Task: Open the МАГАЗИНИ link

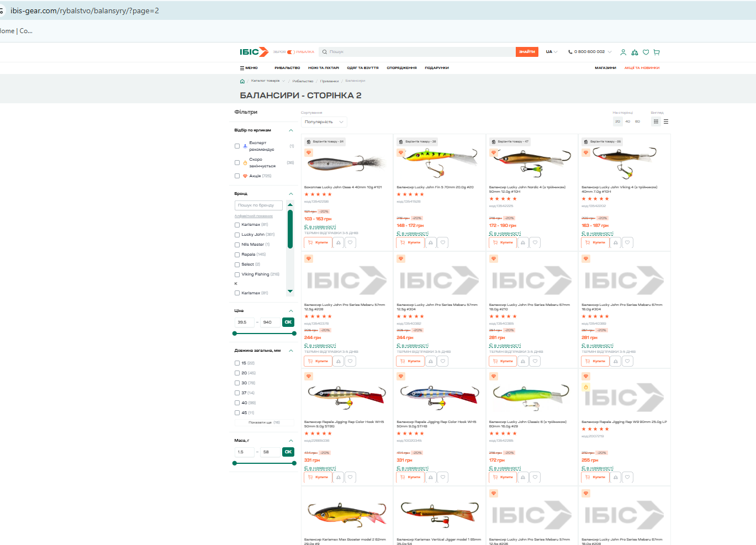Action: pos(605,68)
